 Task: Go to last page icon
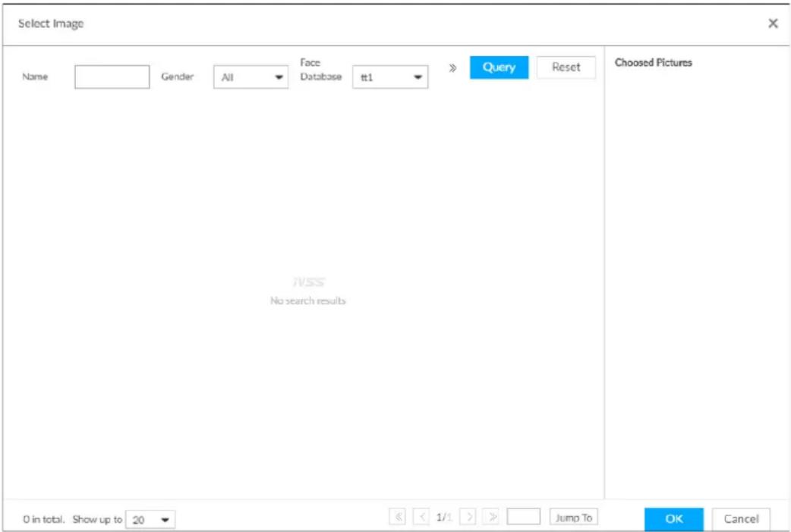tap(491, 517)
